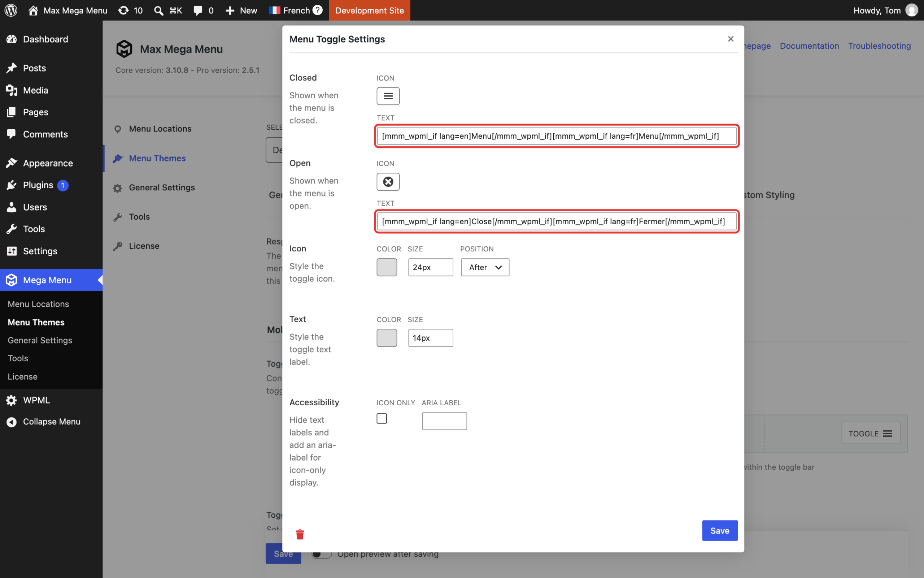Click the blue Save button in dialog

[x=720, y=531]
